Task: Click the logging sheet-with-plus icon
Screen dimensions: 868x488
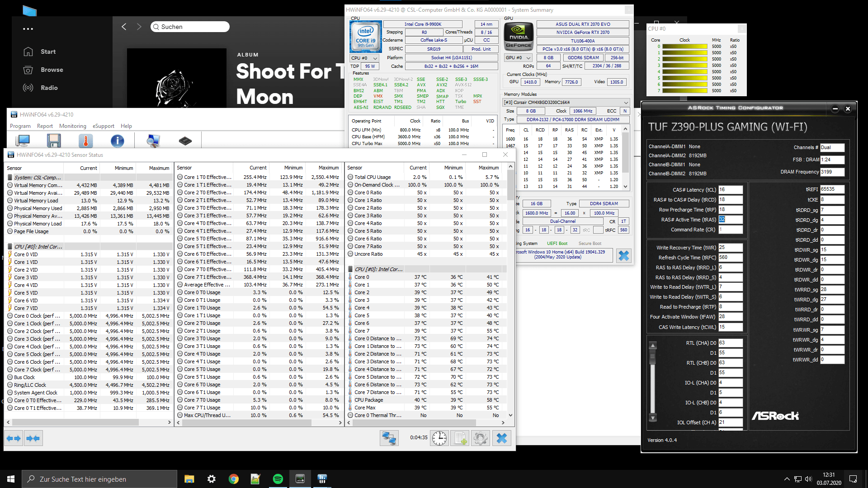Action: click(460, 438)
